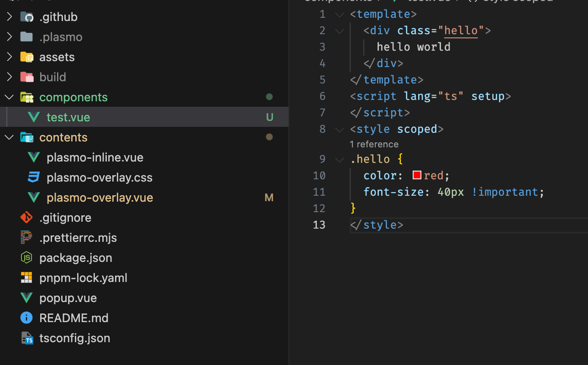Fold the template block at line 1
Screen dimensions: 588x365
click(x=339, y=14)
